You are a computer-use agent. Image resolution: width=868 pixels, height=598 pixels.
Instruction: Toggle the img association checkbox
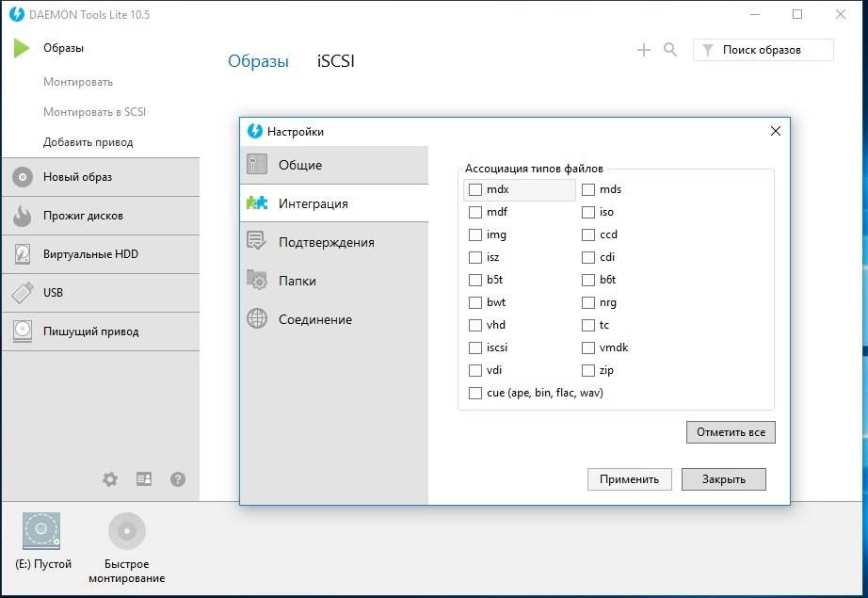[x=475, y=234]
